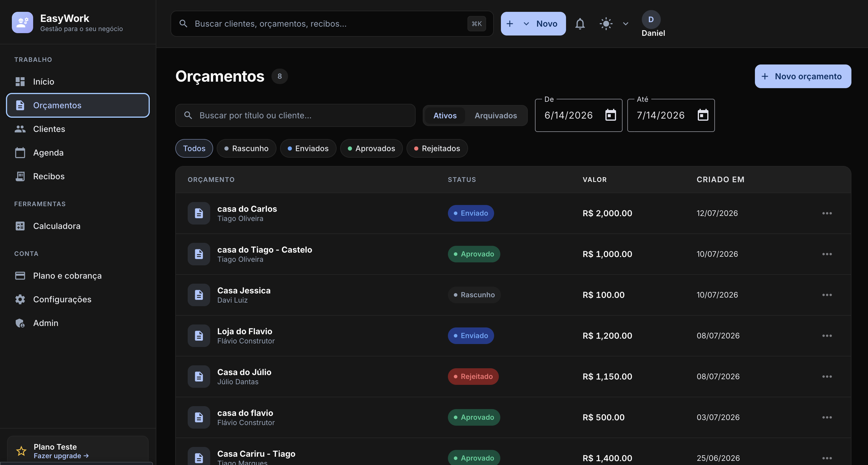Open Plano e cobrança

78,276
